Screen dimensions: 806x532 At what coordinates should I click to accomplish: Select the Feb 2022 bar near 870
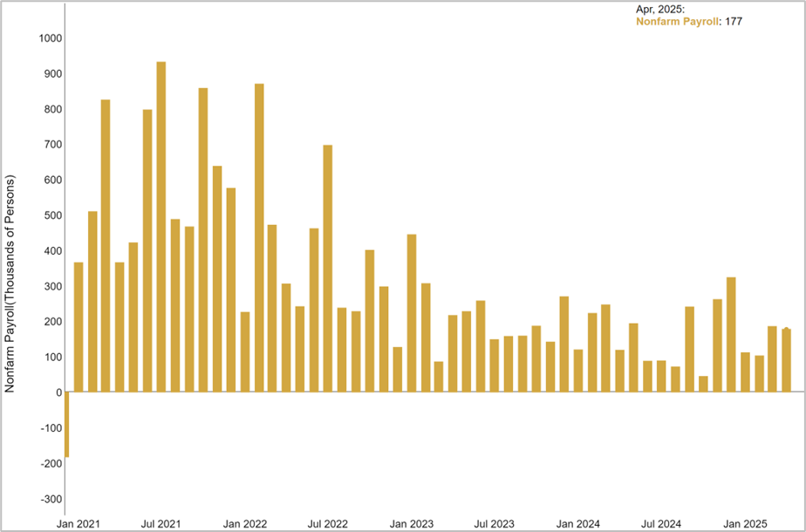coord(259,237)
